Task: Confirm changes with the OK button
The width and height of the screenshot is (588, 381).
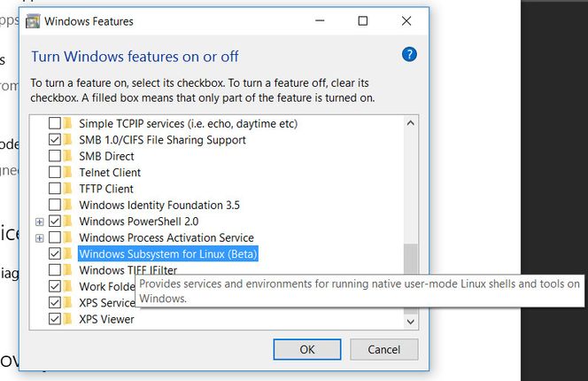Action: [307, 349]
